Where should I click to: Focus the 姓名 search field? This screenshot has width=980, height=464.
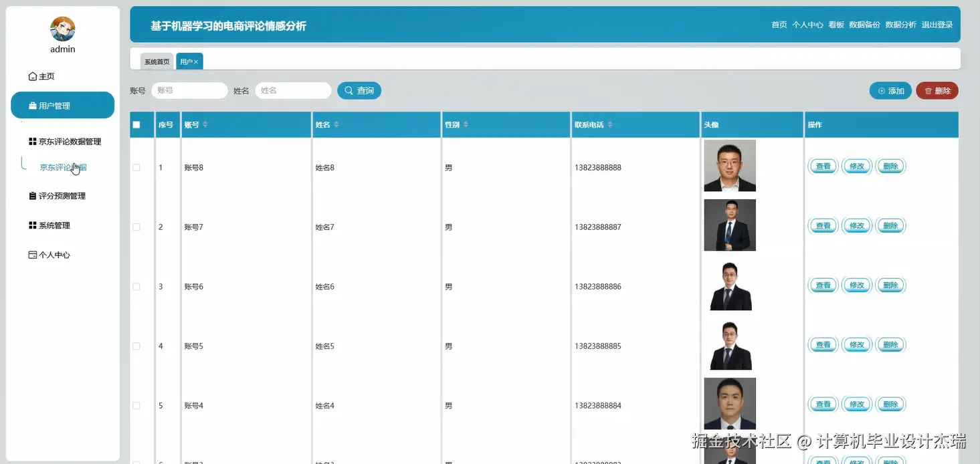pyautogui.click(x=293, y=90)
